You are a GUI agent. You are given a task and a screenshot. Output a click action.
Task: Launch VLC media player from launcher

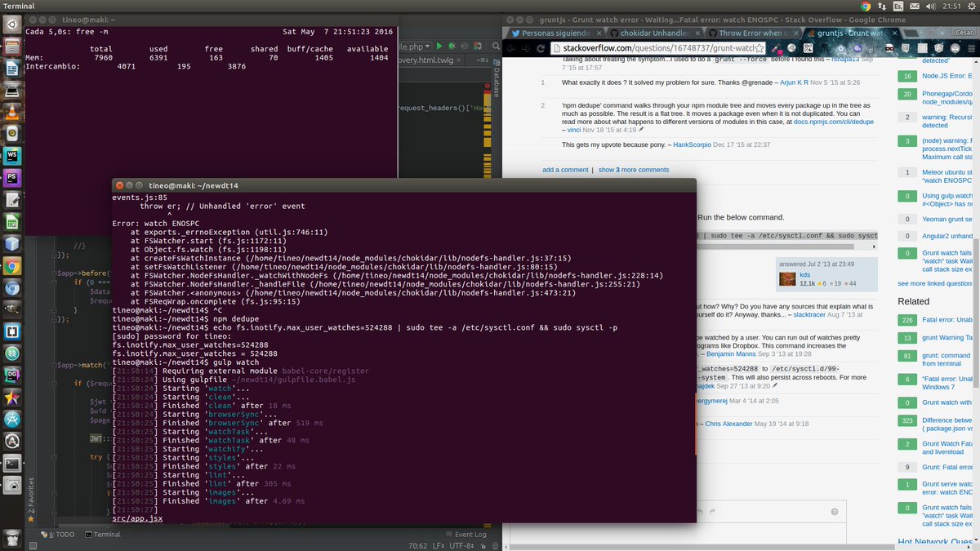tap(12, 113)
